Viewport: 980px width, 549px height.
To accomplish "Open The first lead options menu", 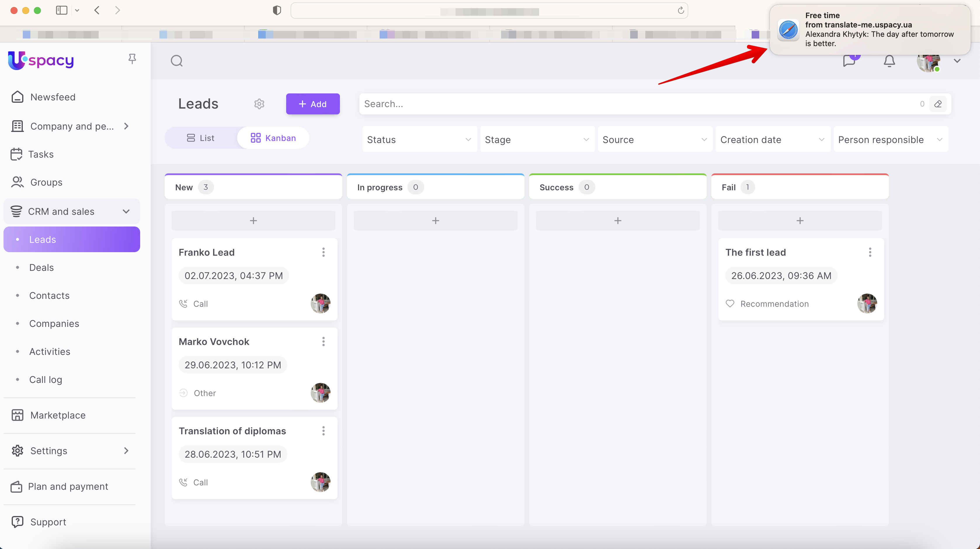I will point(870,252).
